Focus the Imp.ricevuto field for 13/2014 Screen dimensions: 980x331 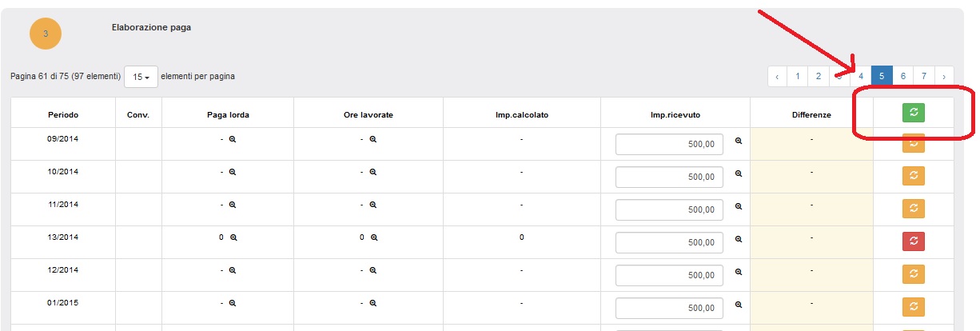tap(669, 242)
